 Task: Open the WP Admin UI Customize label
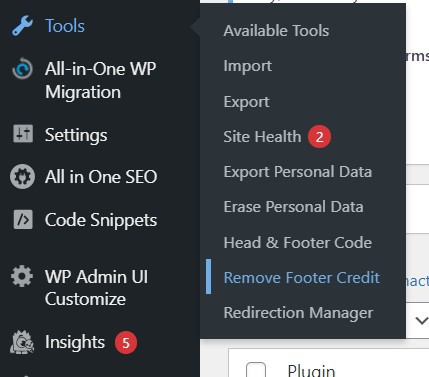tap(96, 288)
